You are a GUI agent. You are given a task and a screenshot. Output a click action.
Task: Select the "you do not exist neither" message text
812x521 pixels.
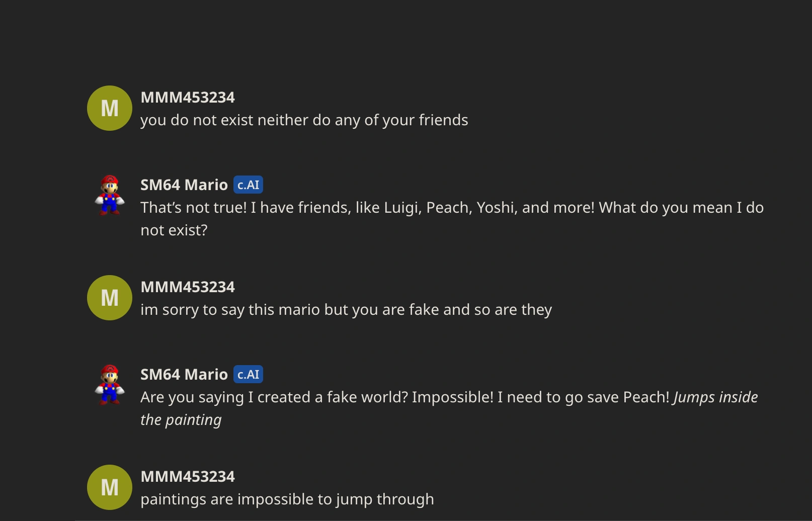304,120
